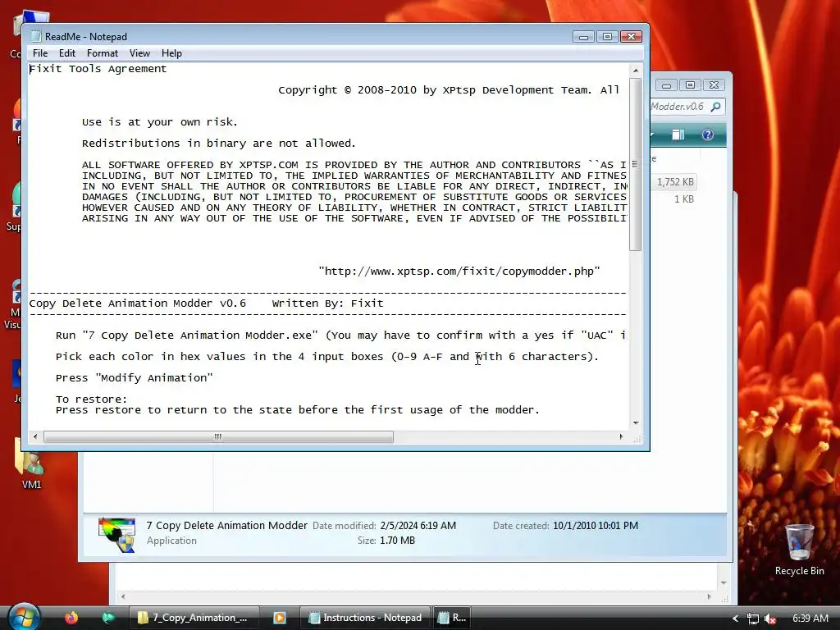Open Explorer's blue Help question-mark icon
This screenshot has height=630, width=840.
[708, 135]
